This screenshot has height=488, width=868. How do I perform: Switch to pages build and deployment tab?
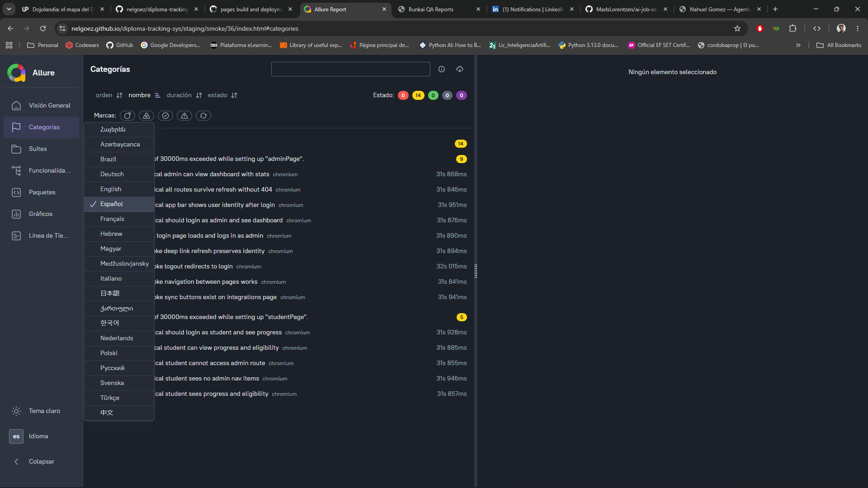251,9
